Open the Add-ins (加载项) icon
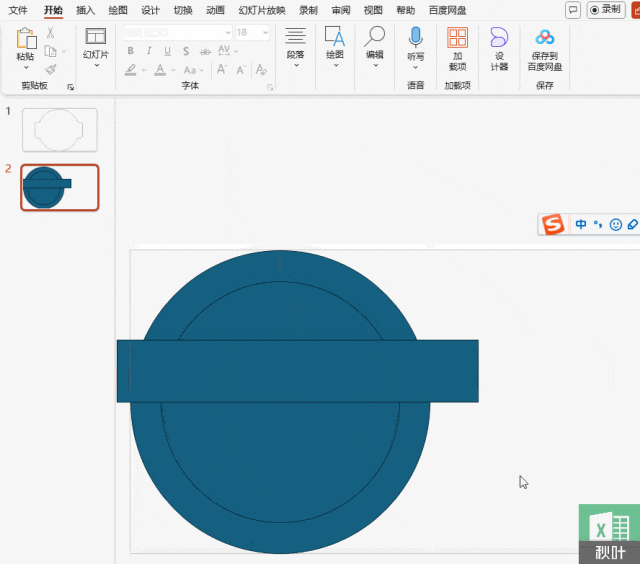Image resolution: width=640 pixels, height=564 pixels. [457, 38]
